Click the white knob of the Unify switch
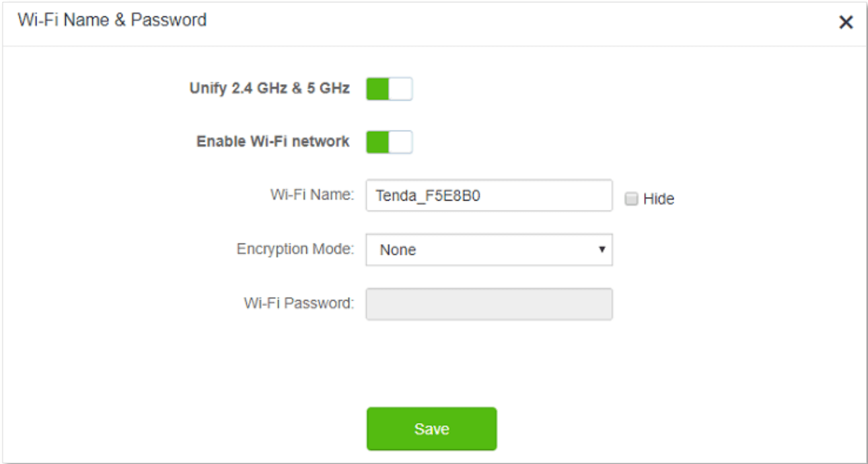 [400, 89]
